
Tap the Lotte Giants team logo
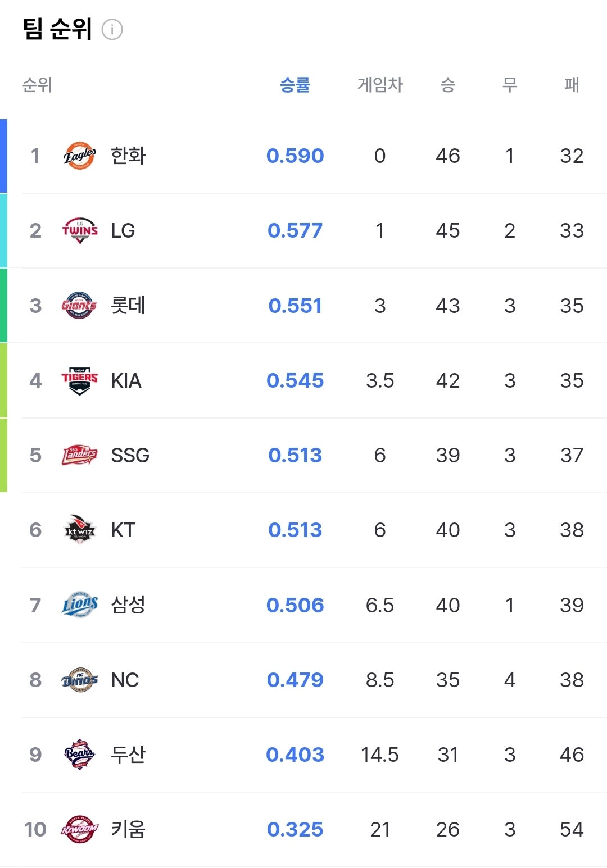pos(79,306)
